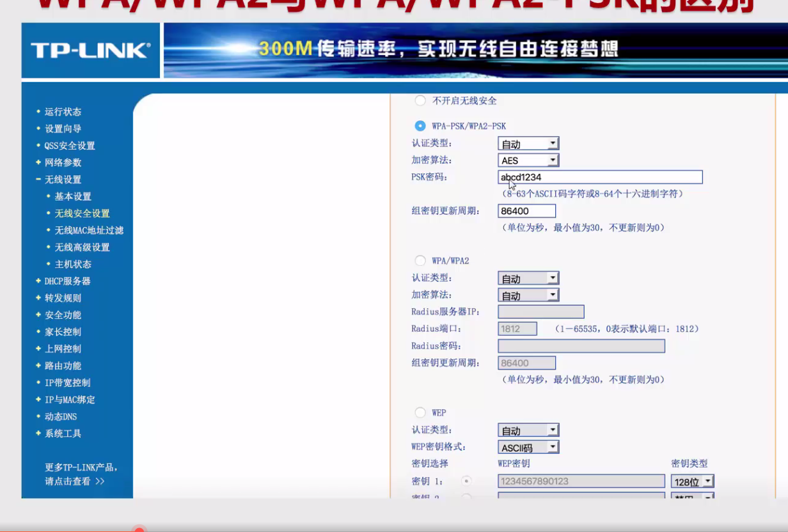The image size is (788, 532).
Task: Click the PSK密码 field showing abcd1234
Action: (600, 177)
